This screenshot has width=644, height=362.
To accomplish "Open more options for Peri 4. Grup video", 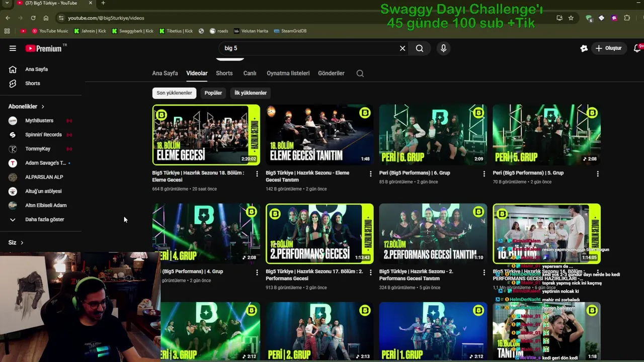I will pyautogui.click(x=257, y=273).
